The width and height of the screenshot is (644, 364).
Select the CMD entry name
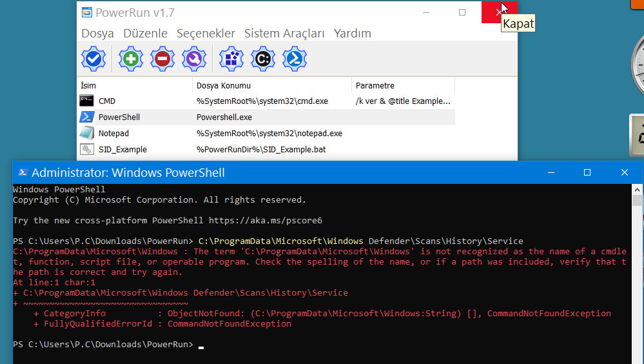(107, 101)
